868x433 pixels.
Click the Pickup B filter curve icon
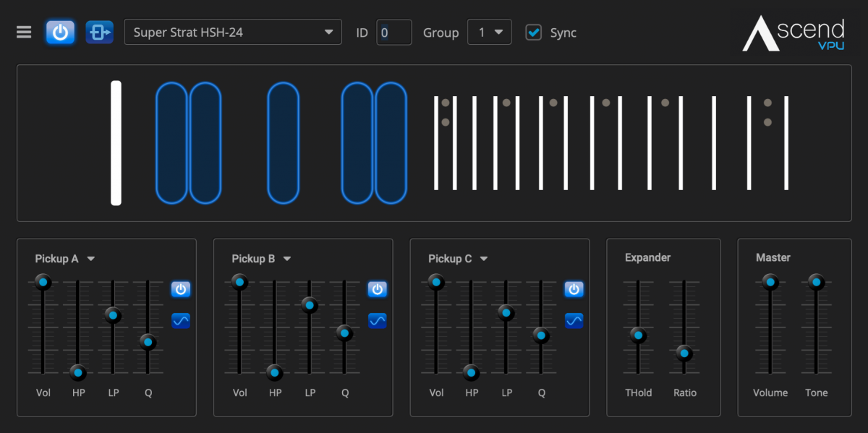[x=378, y=320]
